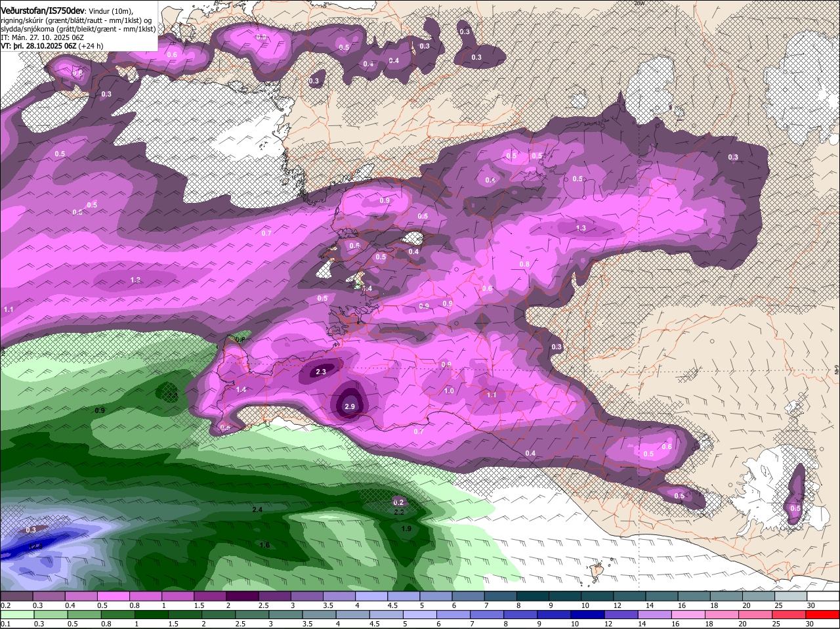Click the darkest green rain swatch labeled 1
The image size is (840, 629).
click(x=151, y=615)
